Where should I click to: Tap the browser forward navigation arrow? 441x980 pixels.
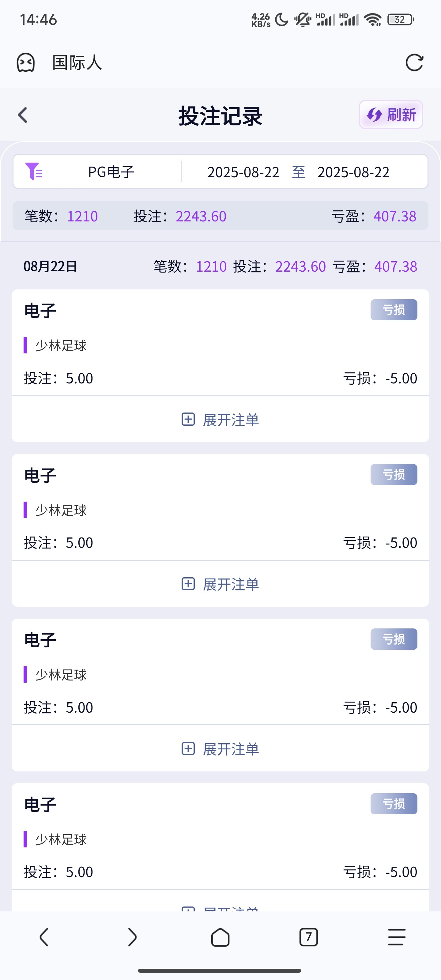(x=132, y=937)
